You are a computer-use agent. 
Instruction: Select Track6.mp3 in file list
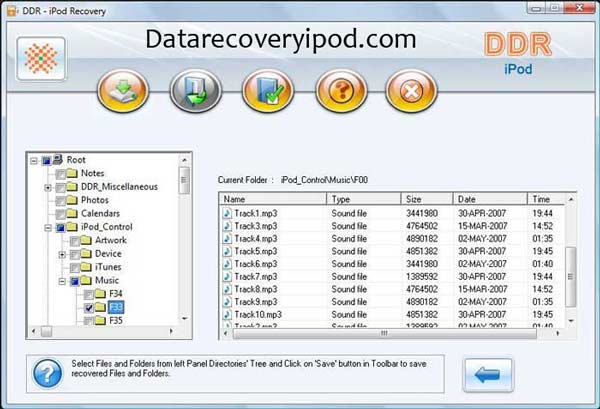click(256, 264)
